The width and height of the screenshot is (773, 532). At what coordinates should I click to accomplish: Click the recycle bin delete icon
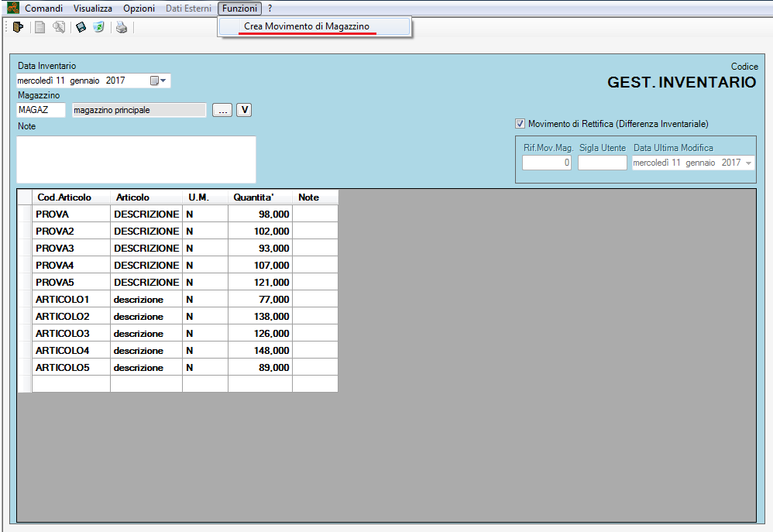(98, 27)
